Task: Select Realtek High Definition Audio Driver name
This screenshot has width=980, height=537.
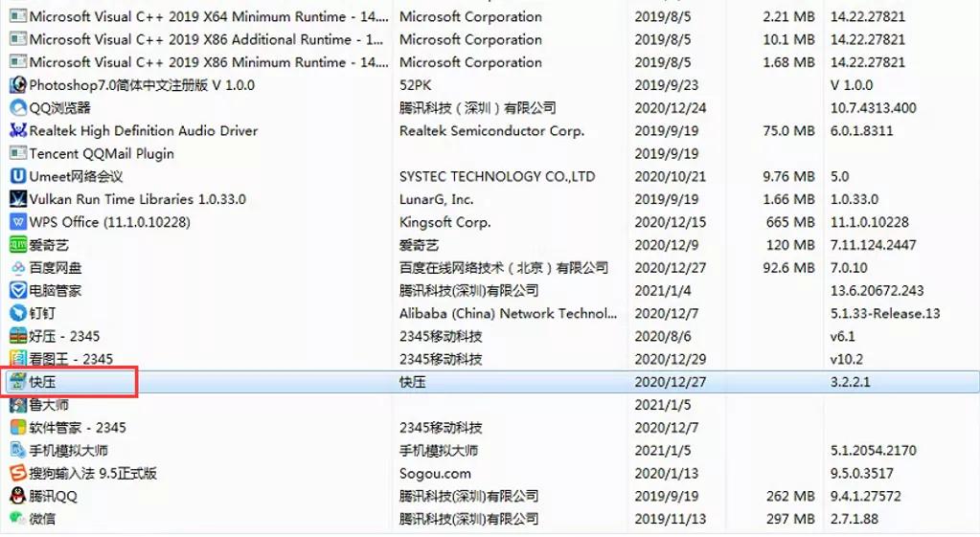Action: click(x=144, y=130)
